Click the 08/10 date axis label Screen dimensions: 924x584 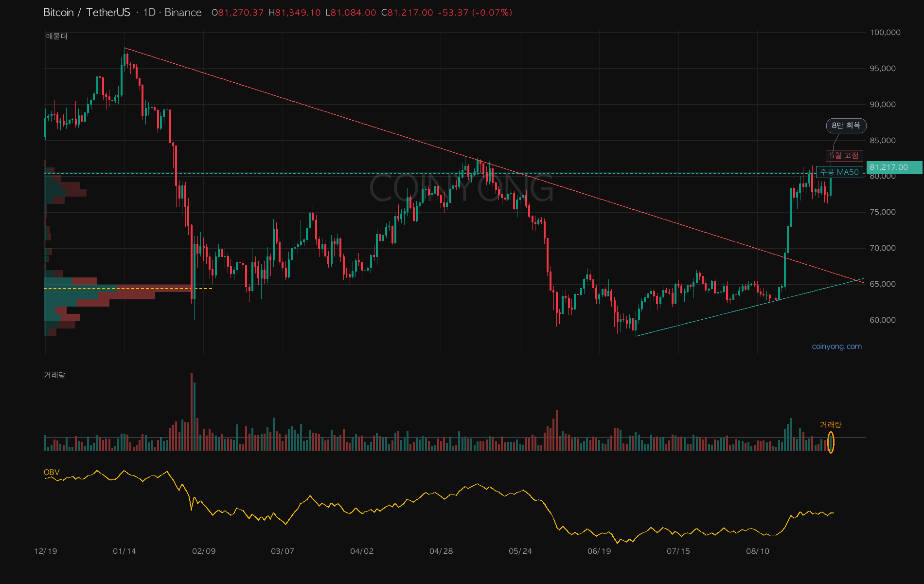758,551
